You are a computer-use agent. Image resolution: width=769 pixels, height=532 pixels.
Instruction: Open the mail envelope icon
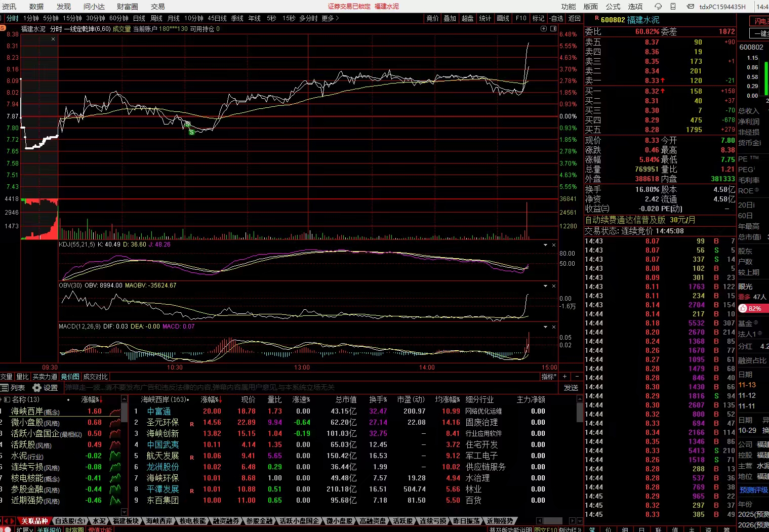690,7
